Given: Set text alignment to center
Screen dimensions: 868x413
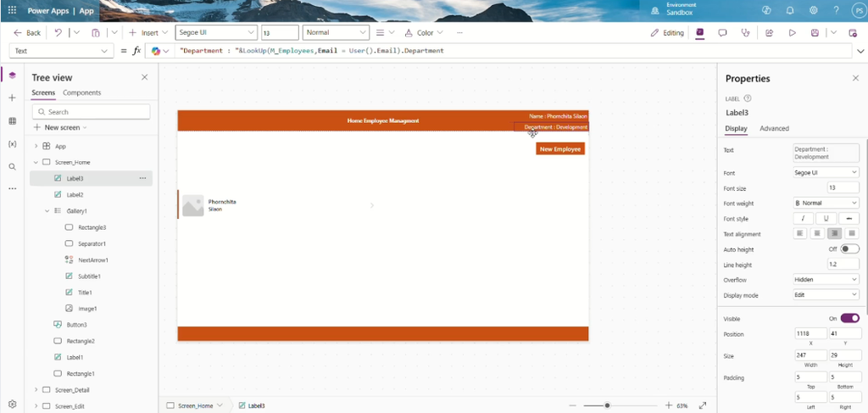Looking at the screenshot, I should [818, 233].
